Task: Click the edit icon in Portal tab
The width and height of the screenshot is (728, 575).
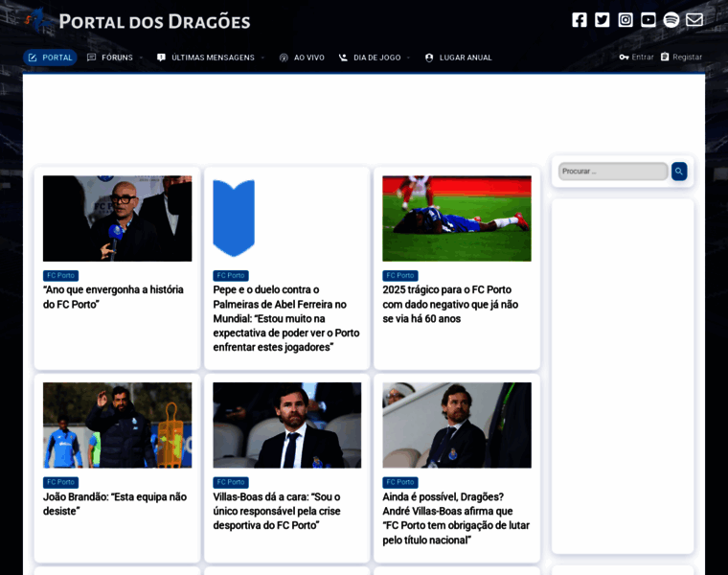Action: coord(33,57)
